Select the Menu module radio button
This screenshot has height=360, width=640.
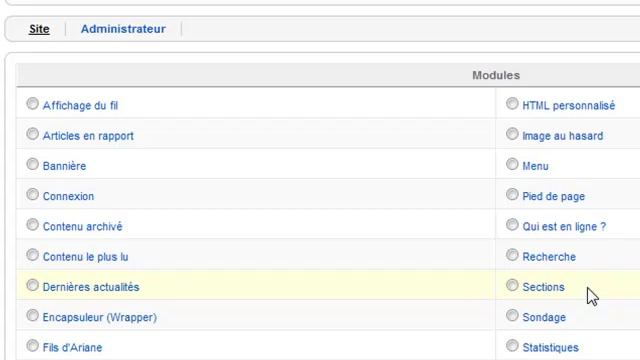pyautogui.click(x=512, y=164)
